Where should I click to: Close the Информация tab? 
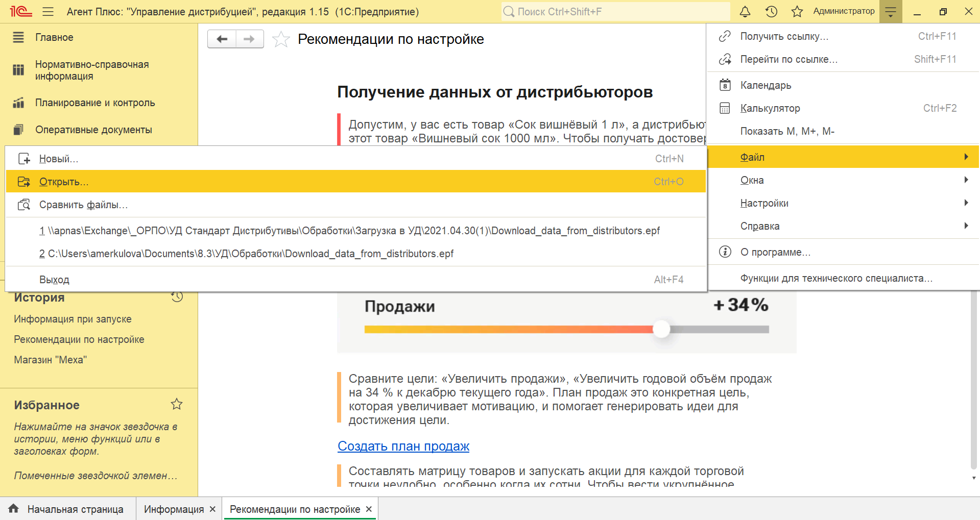click(212, 509)
